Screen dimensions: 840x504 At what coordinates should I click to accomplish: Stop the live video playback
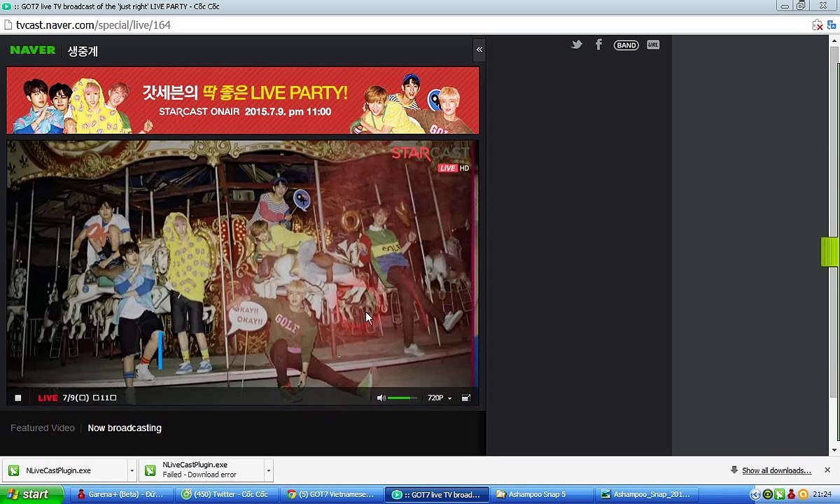(x=18, y=398)
